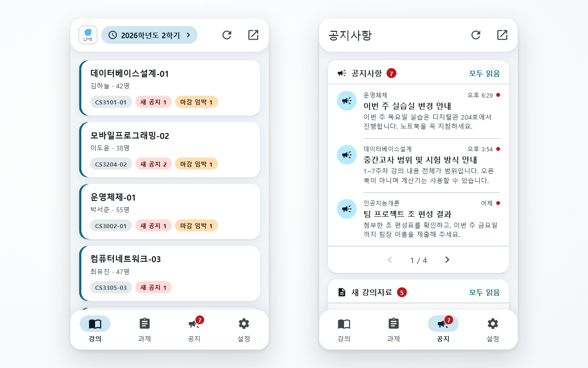Go to previous page of 공지사항

click(x=390, y=260)
